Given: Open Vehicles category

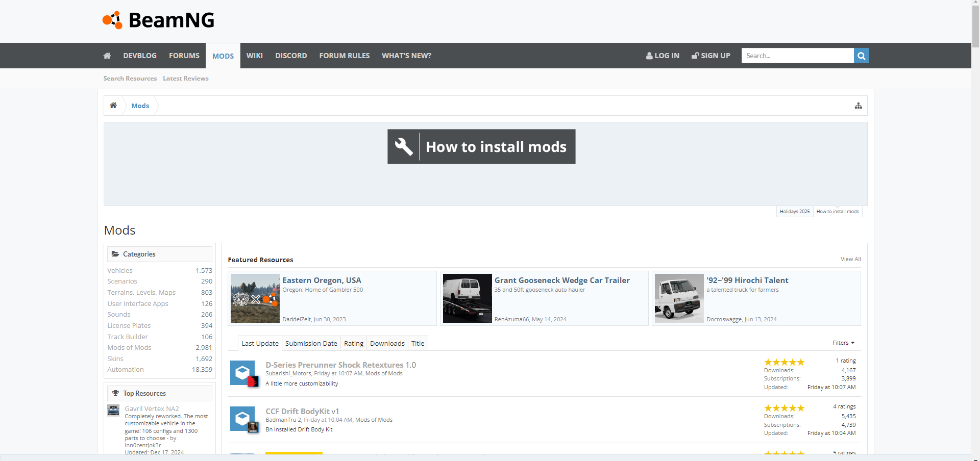Looking at the screenshot, I should pos(120,270).
